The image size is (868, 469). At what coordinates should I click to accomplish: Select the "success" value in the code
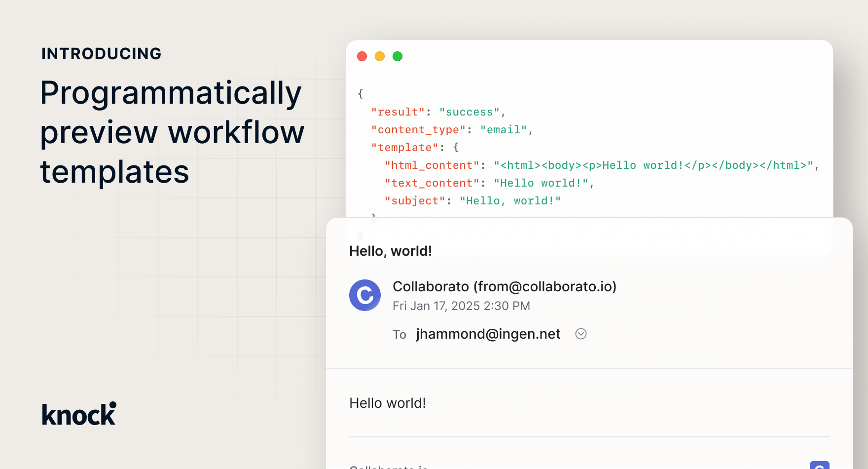(x=469, y=112)
